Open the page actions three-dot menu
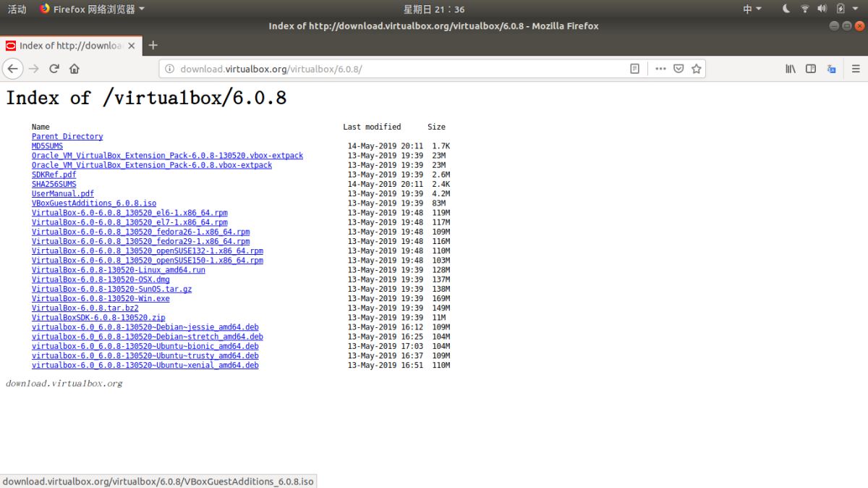Image resolution: width=868 pixels, height=488 pixels. (660, 69)
